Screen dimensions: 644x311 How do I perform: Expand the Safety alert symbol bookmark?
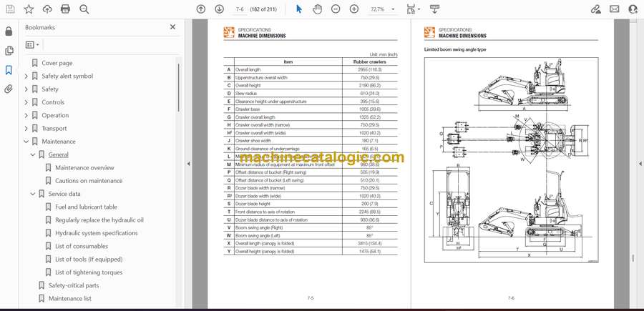point(26,76)
